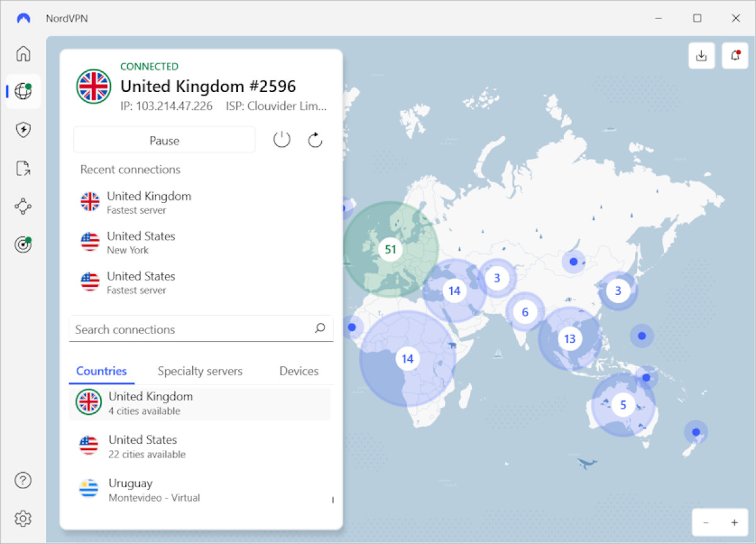
Task: Open Threat Protection shield icon
Action: pos(23,130)
